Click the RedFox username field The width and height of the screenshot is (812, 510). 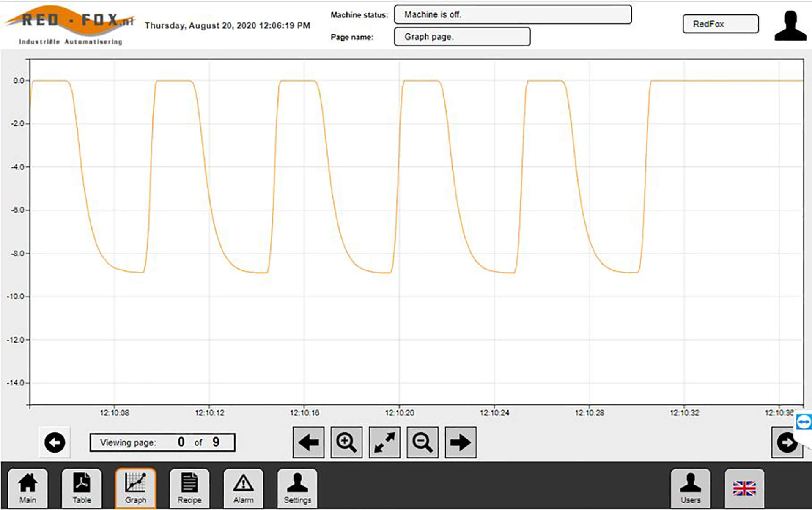(x=720, y=24)
